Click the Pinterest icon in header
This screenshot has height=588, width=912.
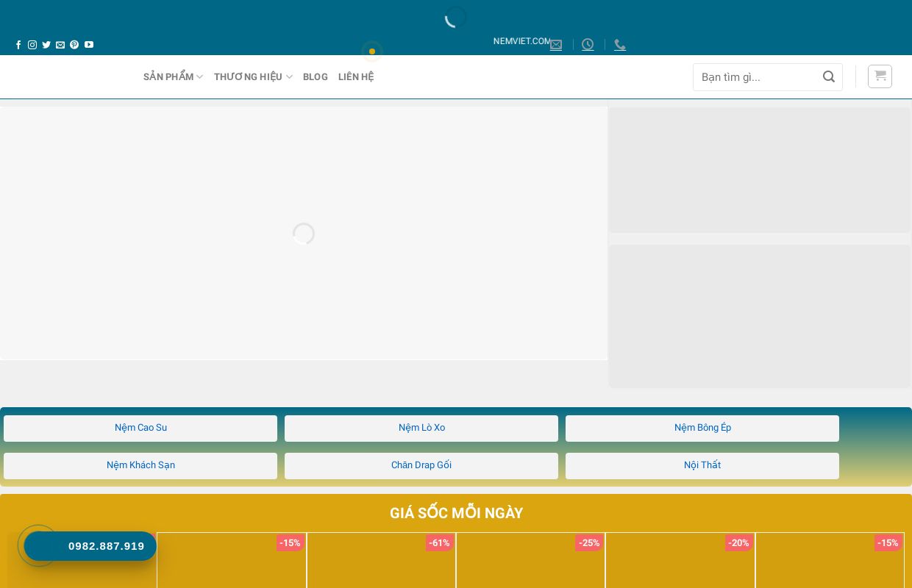click(74, 45)
